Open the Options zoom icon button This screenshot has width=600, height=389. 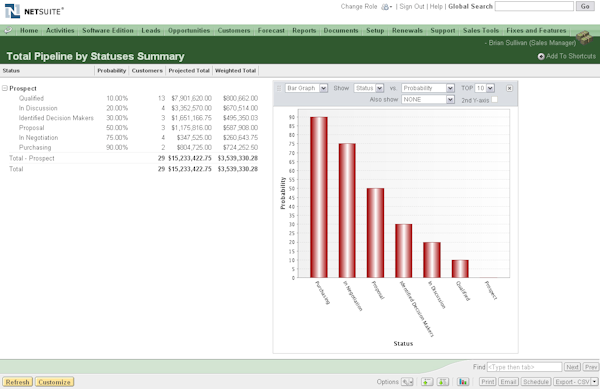coord(407,382)
